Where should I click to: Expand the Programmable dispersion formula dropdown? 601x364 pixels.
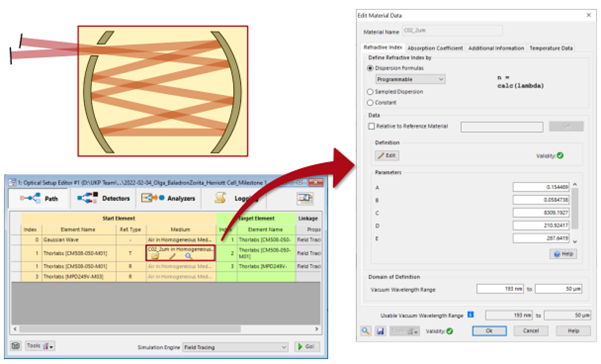pyautogui.click(x=410, y=79)
